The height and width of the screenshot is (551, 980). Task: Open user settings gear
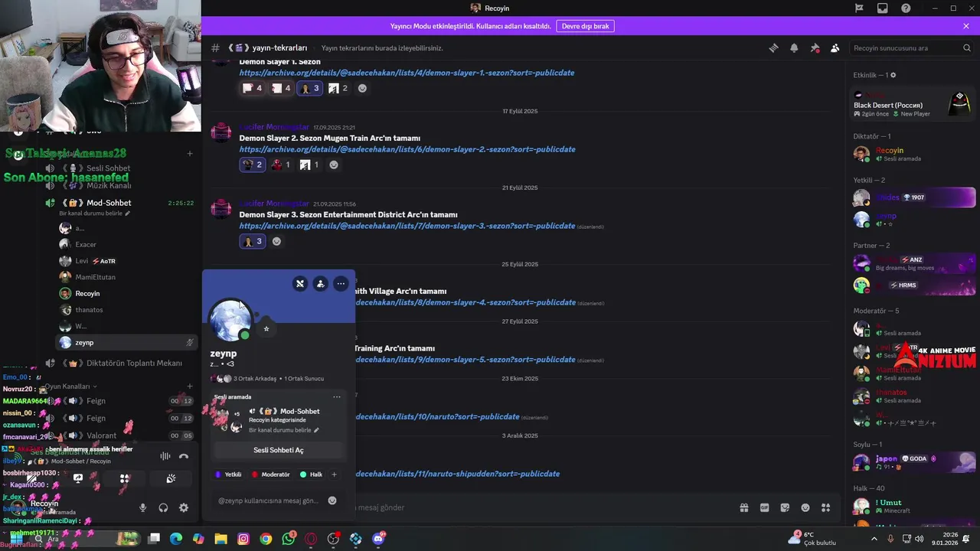[x=184, y=507]
